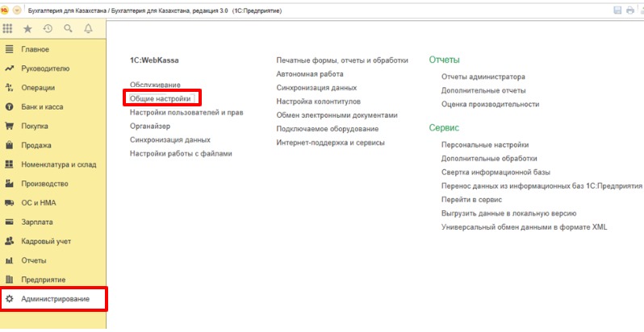The width and height of the screenshot is (644, 332).
Task: Open Настройки пользователей и прав
Action: click(x=187, y=112)
